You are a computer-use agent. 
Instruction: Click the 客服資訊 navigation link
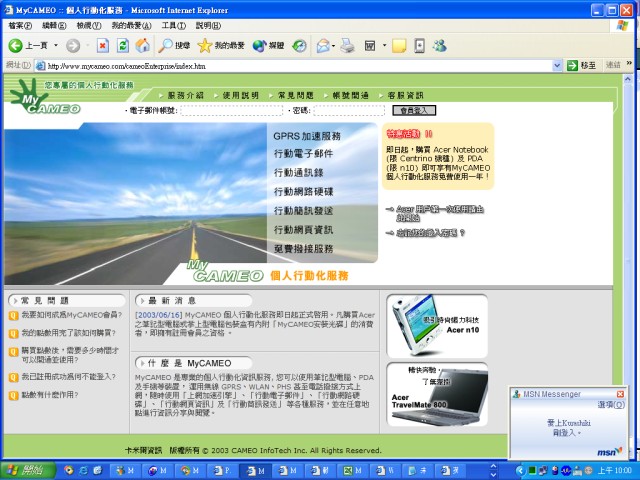click(405, 96)
